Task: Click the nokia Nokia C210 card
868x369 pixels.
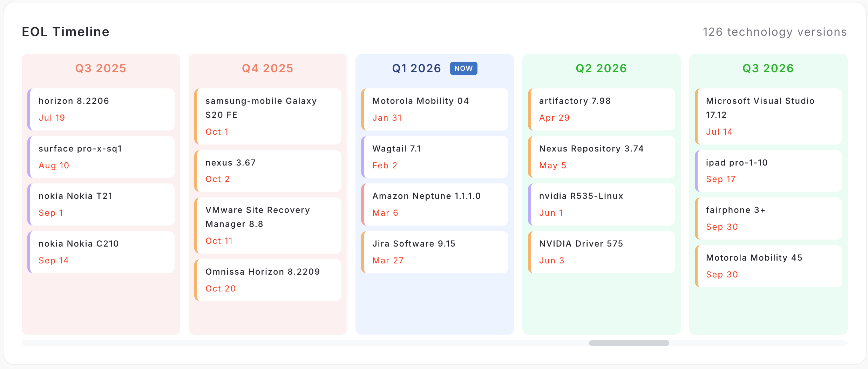Action: pyautogui.click(x=101, y=252)
